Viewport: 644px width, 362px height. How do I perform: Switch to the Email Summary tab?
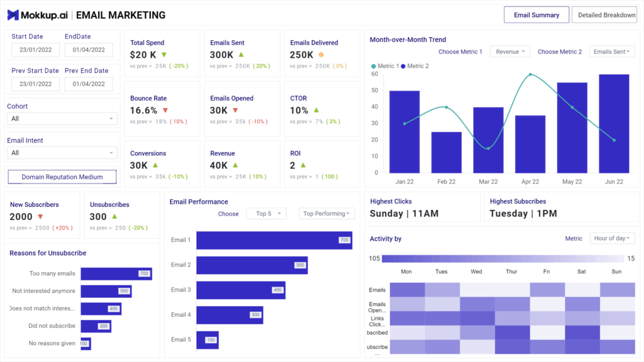click(536, 15)
